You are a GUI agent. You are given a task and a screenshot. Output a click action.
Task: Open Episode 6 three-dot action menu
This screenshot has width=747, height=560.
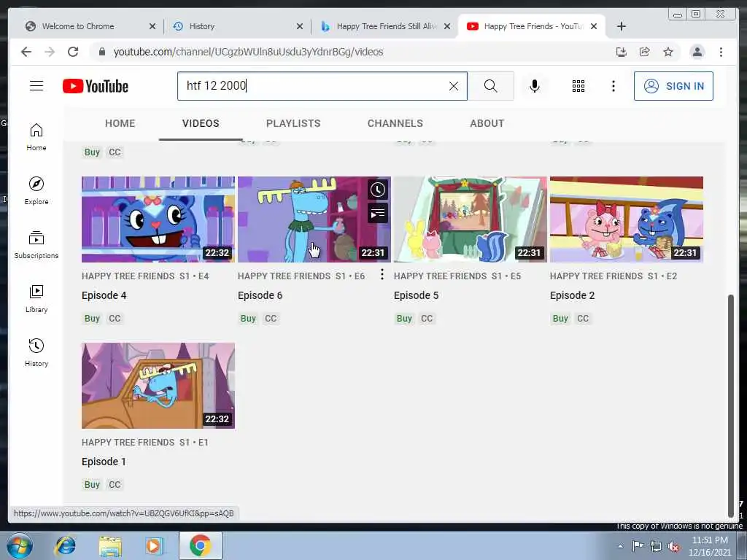point(382,274)
